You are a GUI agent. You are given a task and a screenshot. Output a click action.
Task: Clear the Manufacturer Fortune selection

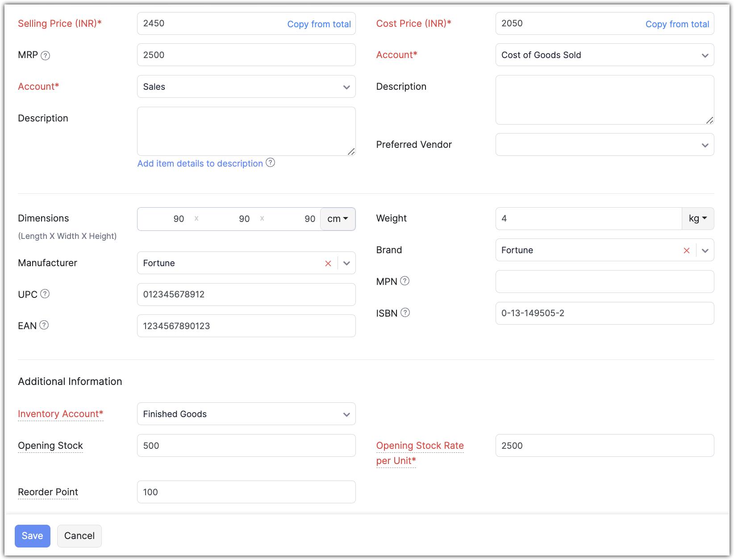click(x=328, y=263)
